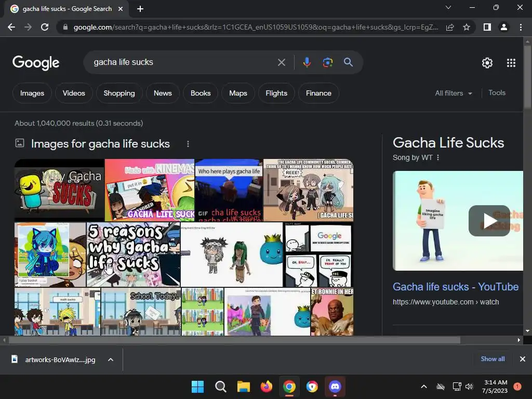This screenshot has width=532, height=399.
Task: Open File Explorer from taskbar
Action: 244,387
